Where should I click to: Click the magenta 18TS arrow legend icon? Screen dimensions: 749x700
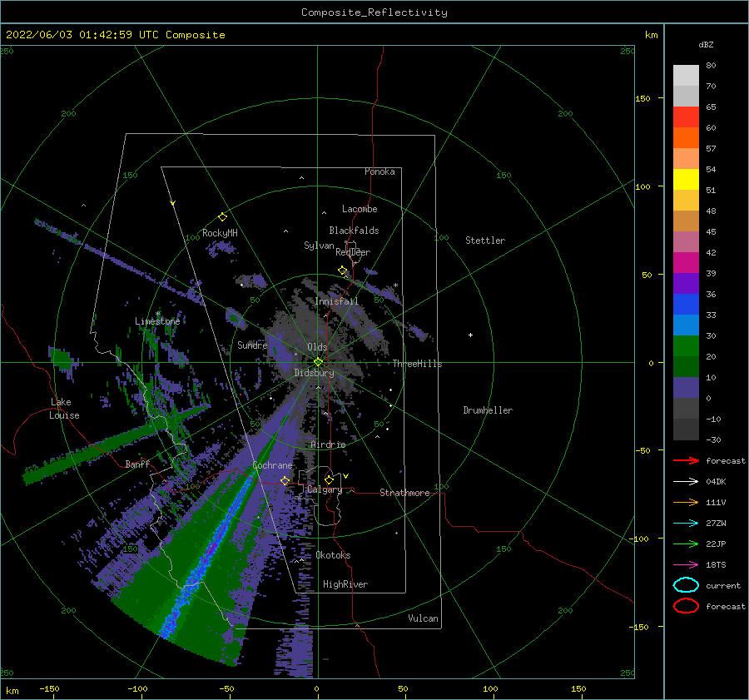686,565
